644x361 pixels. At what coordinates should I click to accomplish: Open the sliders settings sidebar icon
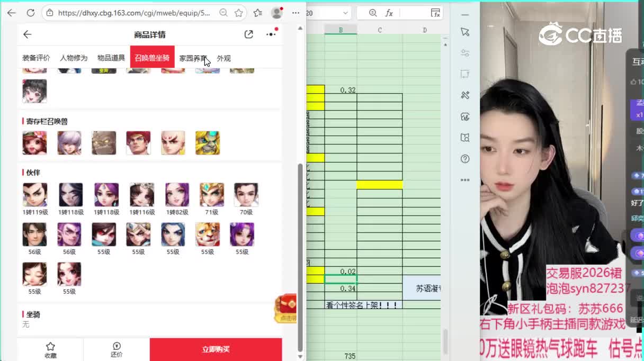coord(465,53)
